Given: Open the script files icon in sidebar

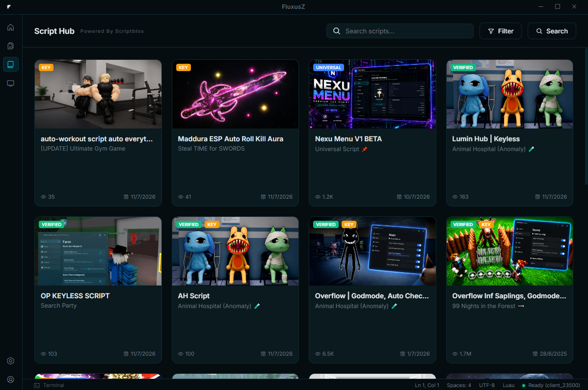Looking at the screenshot, I should 10,46.
